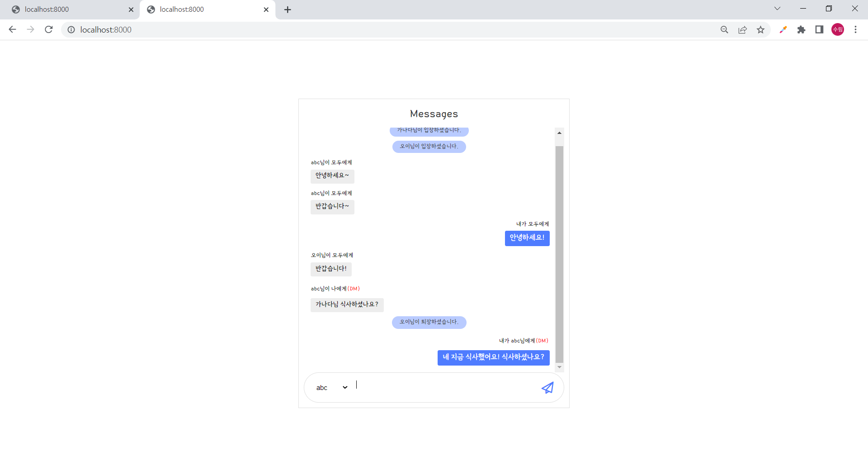Image resolution: width=868 pixels, height=466 pixels.
Task: Open the browser extensions puzzle icon
Action: click(802, 29)
